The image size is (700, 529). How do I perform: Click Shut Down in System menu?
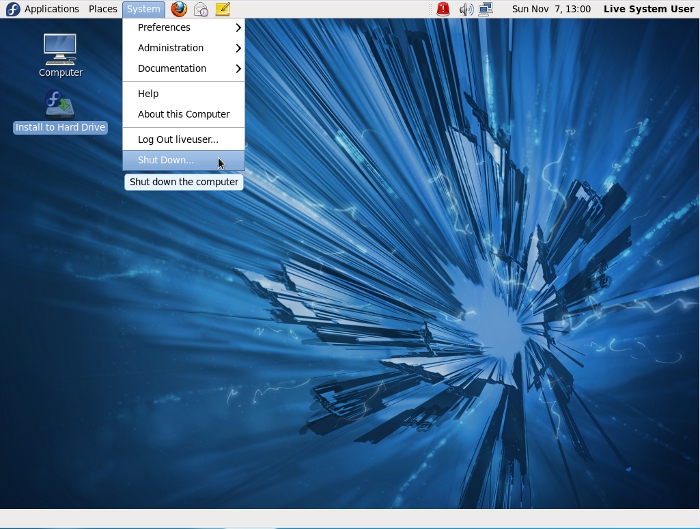coord(166,160)
